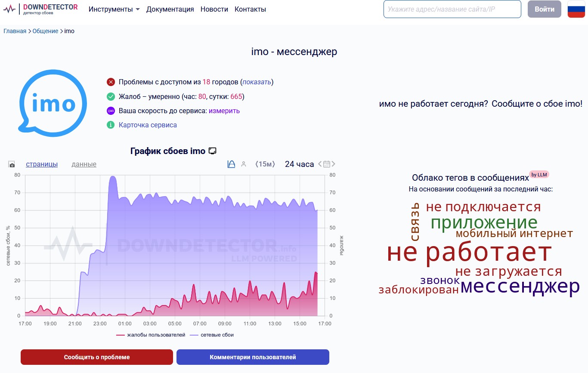This screenshot has width=588, height=373.
Task: Go to the Новости page
Action: click(x=214, y=9)
